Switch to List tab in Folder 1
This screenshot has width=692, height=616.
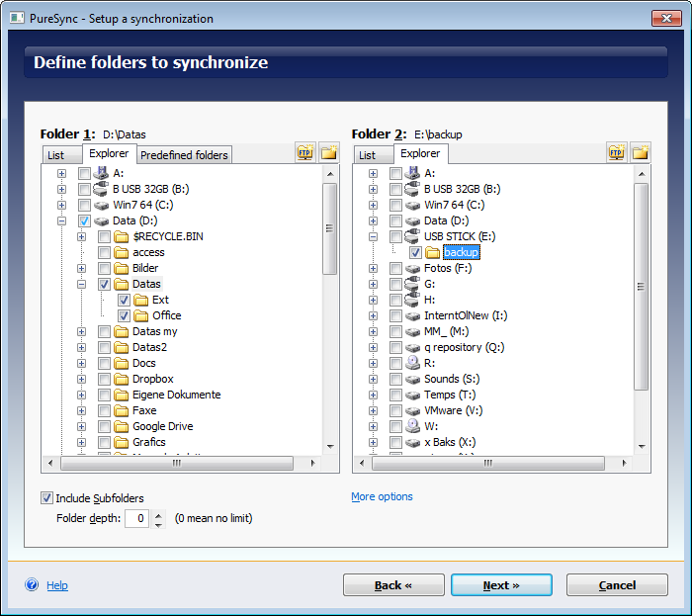62,155
